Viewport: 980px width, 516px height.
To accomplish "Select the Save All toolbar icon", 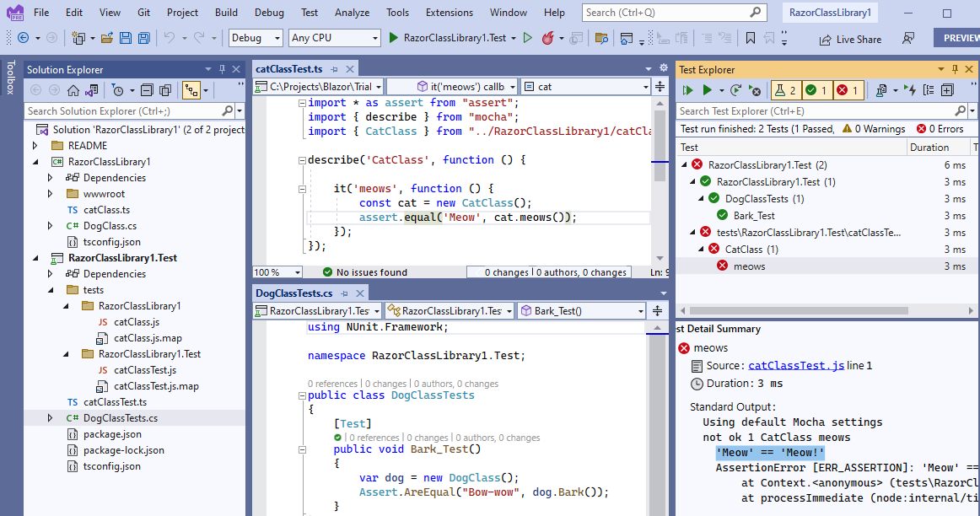I will (143, 37).
